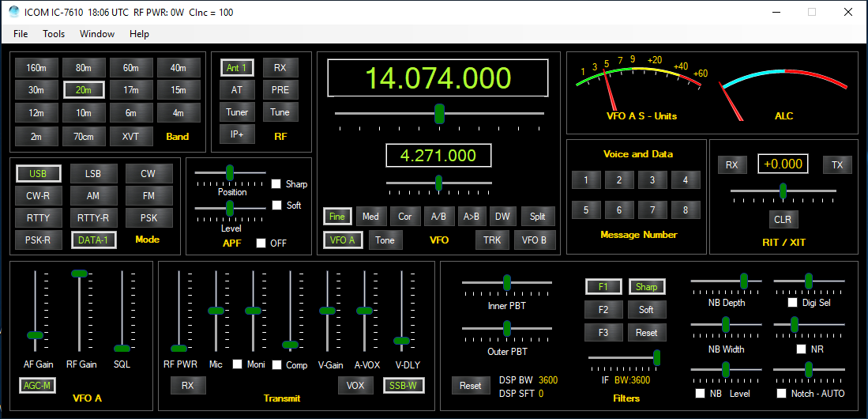Screen dimensions: 868x419
Task: Clear RIT/XIT with CLR button
Action: [782, 219]
